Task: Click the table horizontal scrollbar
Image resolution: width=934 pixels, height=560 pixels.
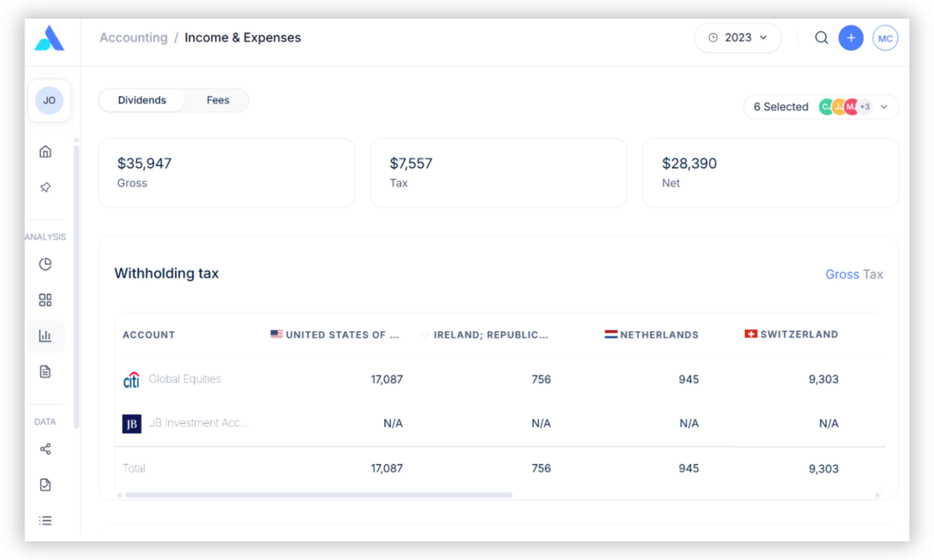Action: [x=318, y=495]
